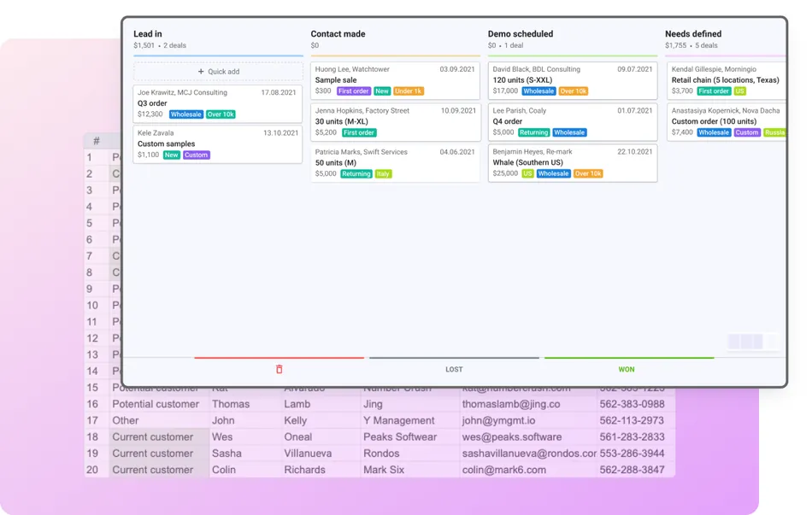Screen dimensions: 812x515
Task: Click Wholesale tag on 120 units card
Action: tap(538, 91)
